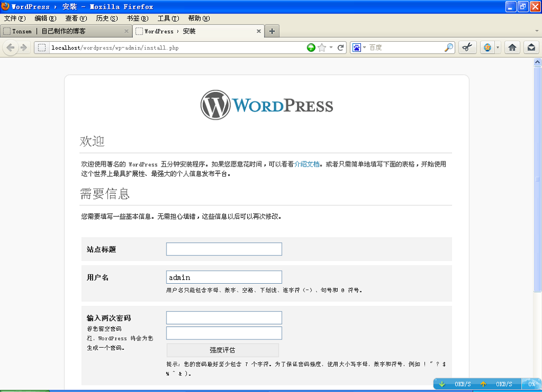
Task: Click the back navigation arrow
Action: click(x=10, y=48)
